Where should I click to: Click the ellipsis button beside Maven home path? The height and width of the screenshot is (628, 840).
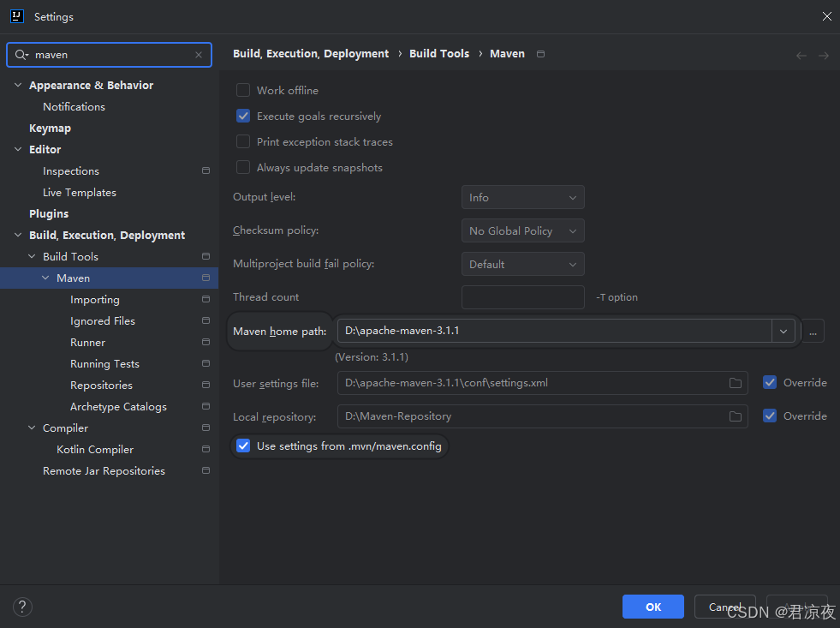tap(813, 331)
